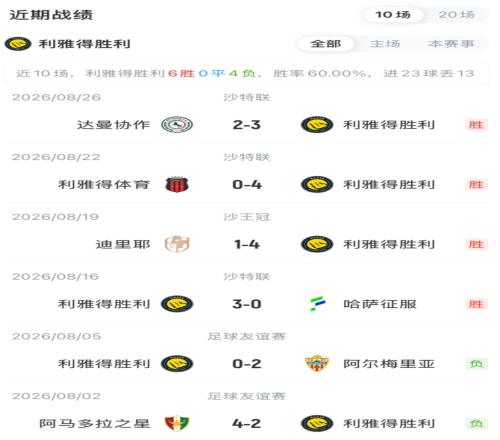Click the 阿尔梅里亚 club crest

[317, 363]
